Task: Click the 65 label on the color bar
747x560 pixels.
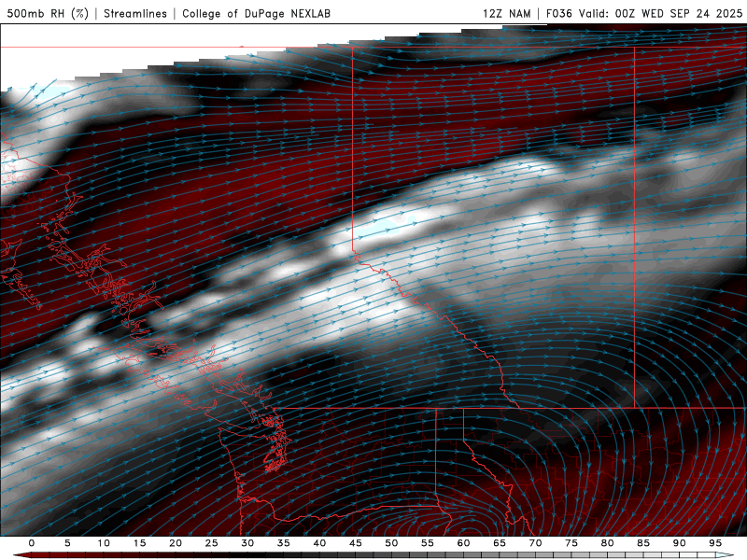Action: pyautogui.click(x=500, y=543)
